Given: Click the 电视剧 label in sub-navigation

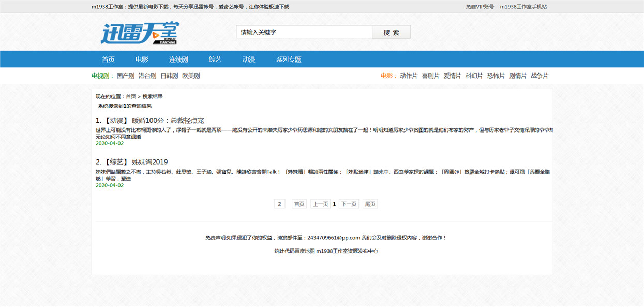Looking at the screenshot, I should point(102,76).
